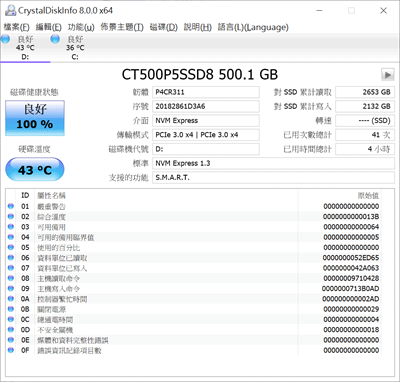
Task: Click the status dot of attribute 0D
Action: pyautogui.click(x=11, y=330)
